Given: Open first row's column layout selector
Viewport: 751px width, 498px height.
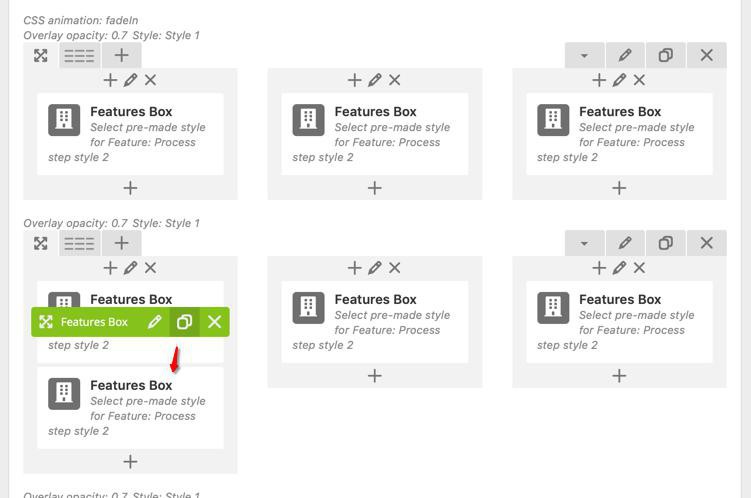Looking at the screenshot, I should coord(79,56).
